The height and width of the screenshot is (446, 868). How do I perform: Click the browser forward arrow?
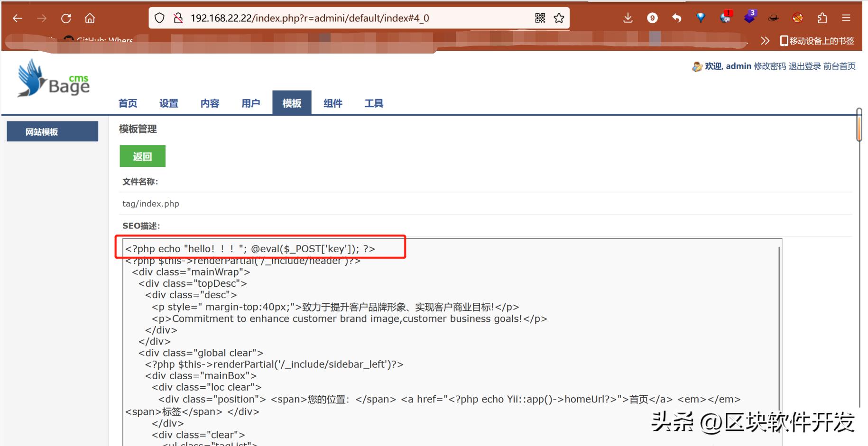(x=42, y=18)
